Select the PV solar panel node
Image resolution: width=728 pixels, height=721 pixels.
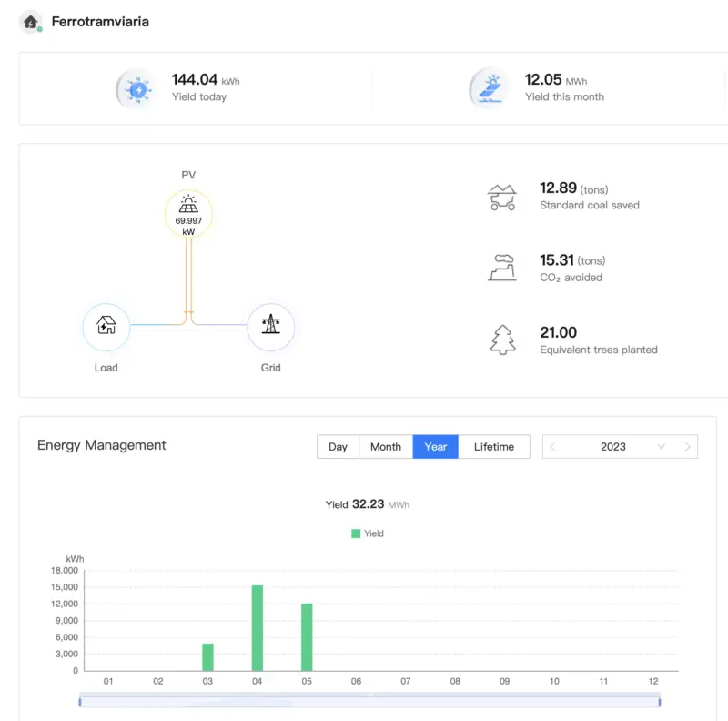coord(188,214)
